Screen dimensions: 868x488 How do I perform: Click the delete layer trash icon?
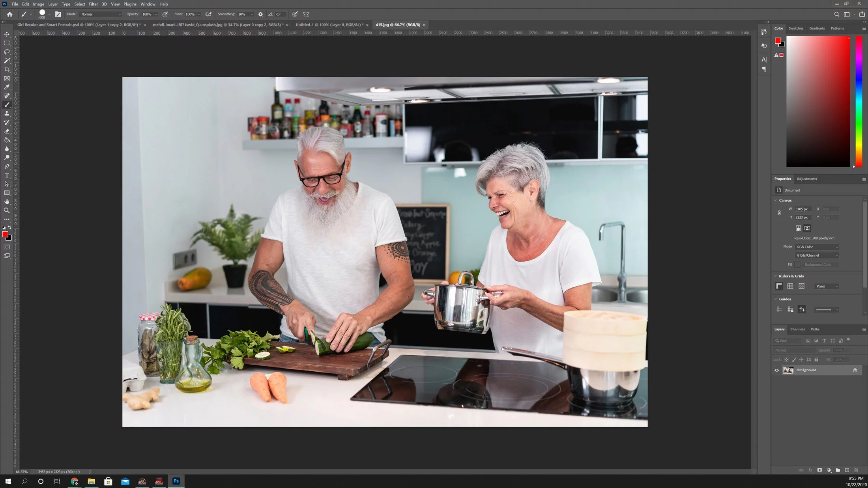[856, 470]
